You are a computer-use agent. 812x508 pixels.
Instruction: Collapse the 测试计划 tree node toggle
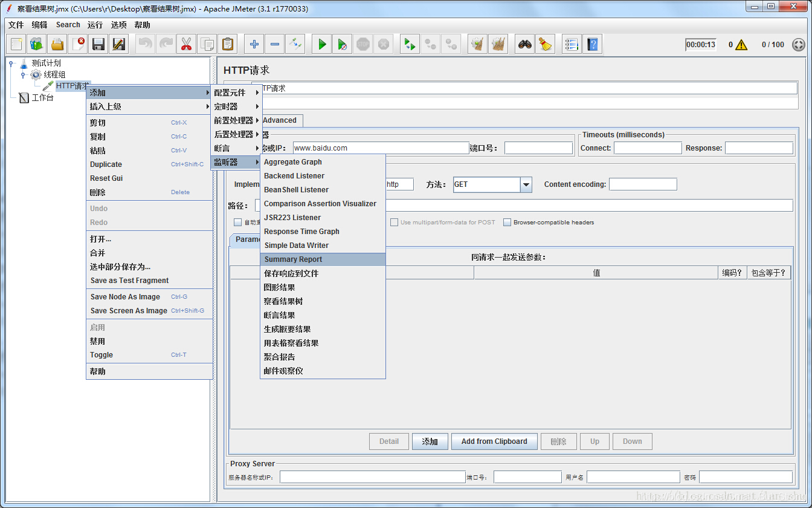(x=11, y=63)
